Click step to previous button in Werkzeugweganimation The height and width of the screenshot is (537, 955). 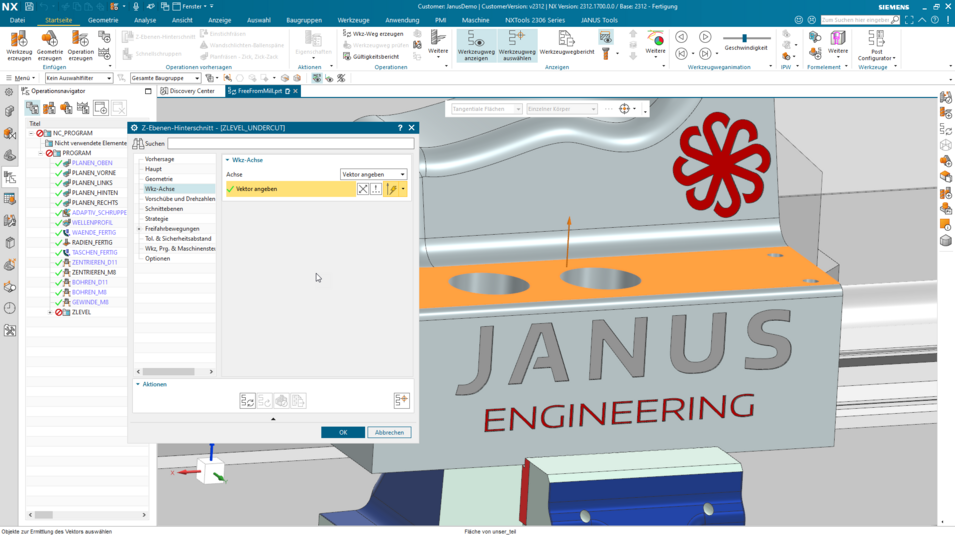682,54
